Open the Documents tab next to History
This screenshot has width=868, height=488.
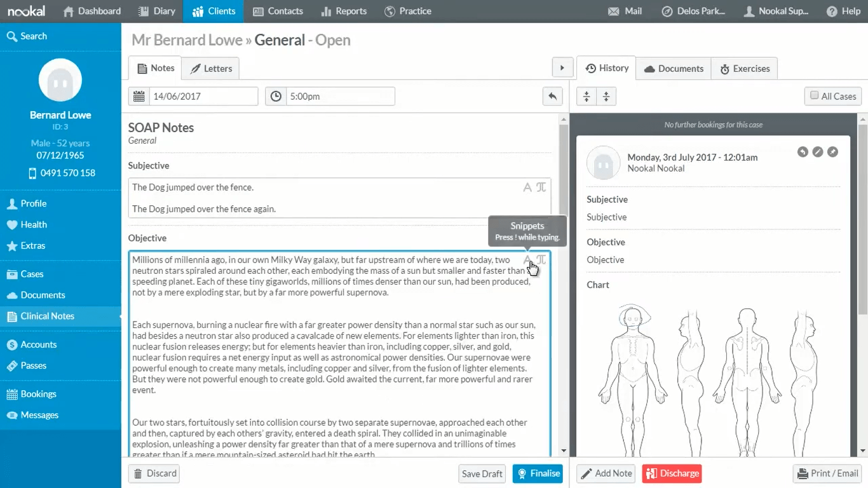coord(674,69)
